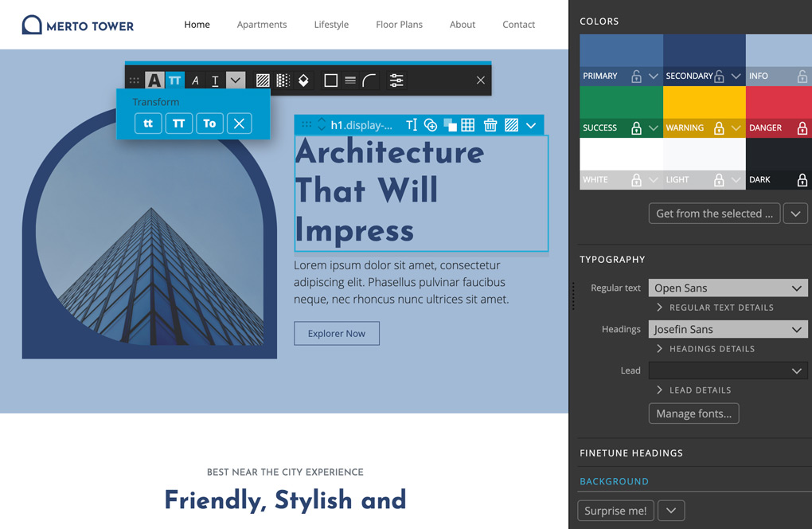812x529 pixels.
Task: Pick the PRIMARY blue color swatch
Action: [621, 51]
